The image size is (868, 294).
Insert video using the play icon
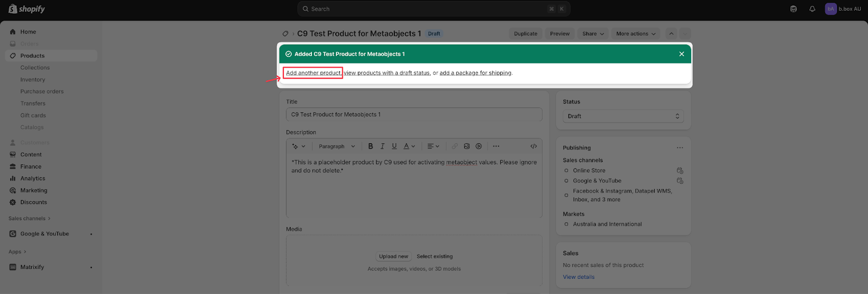pos(478,146)
